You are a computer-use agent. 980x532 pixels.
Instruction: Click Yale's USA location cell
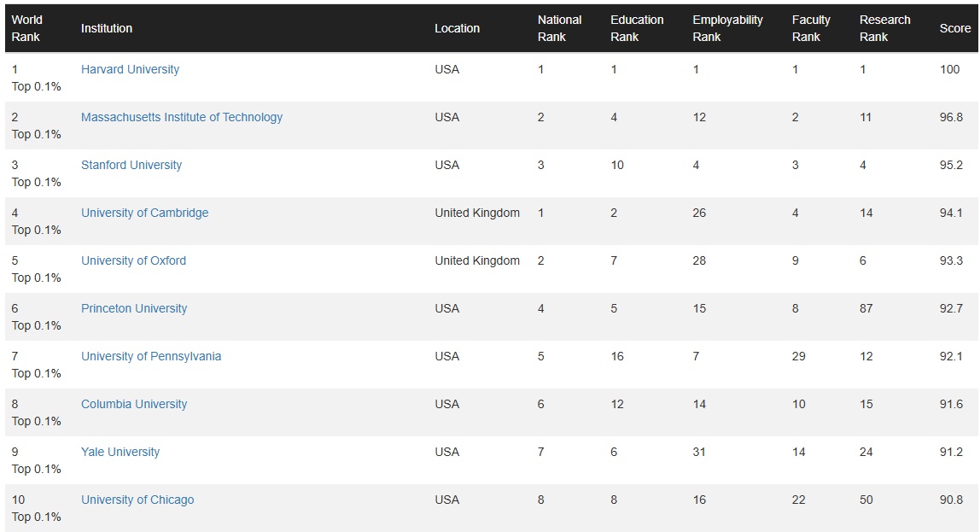point(446,452)
